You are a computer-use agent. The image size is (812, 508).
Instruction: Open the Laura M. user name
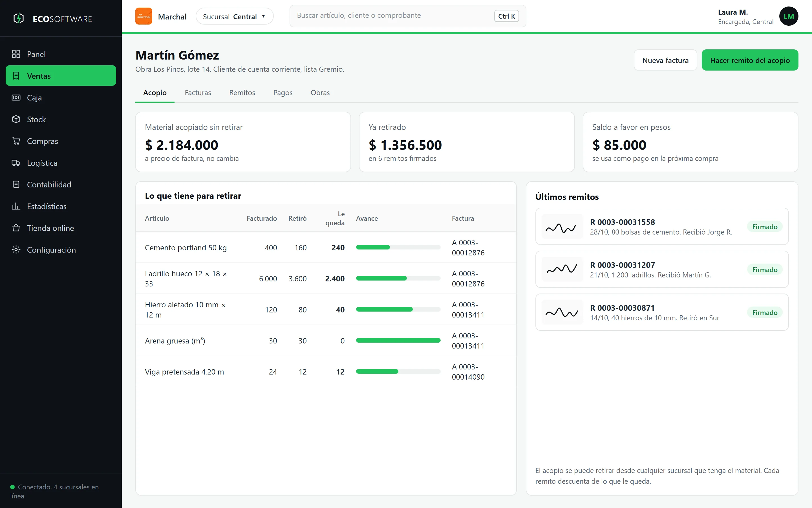tap(733, 12)
